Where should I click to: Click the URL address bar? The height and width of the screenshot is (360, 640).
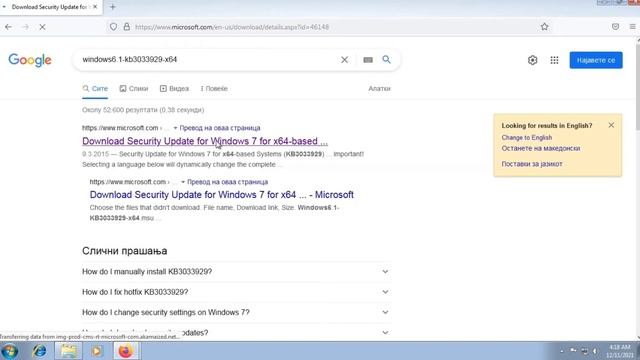coord(327,27)
